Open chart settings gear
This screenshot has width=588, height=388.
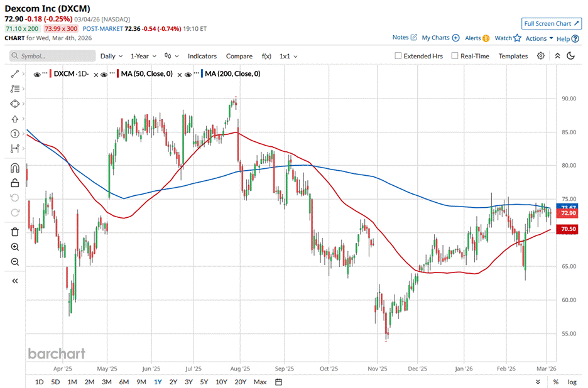click(541, 56)
